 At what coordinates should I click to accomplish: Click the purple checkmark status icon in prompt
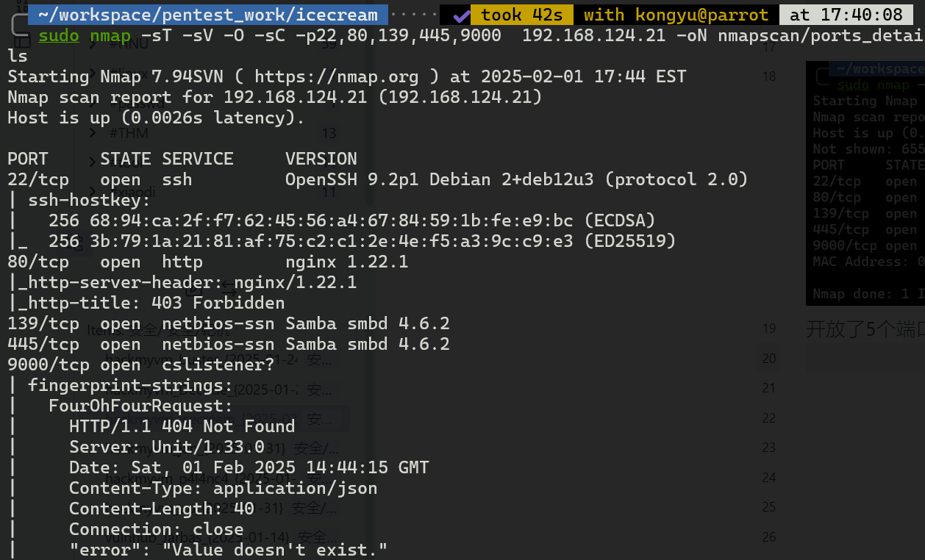tap(461, 15)
